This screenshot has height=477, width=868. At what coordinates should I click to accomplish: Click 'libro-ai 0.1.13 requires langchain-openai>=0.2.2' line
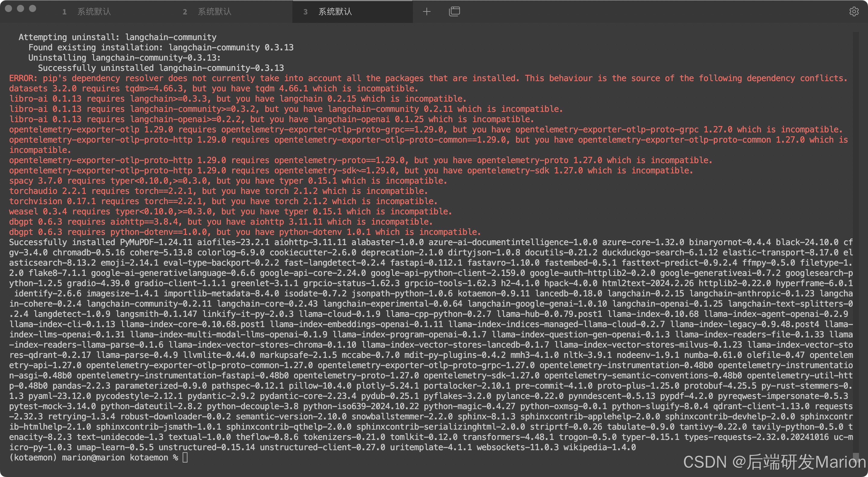pos(271,119)
